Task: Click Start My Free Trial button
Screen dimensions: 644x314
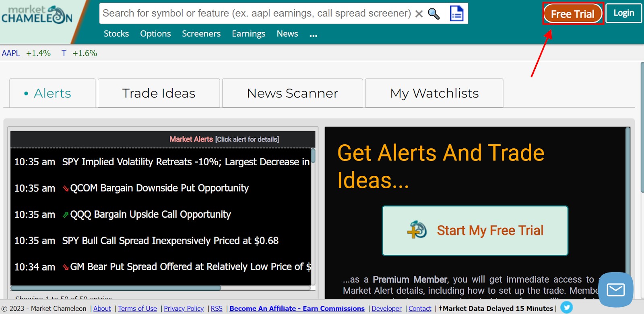Action: coord(475,231)
